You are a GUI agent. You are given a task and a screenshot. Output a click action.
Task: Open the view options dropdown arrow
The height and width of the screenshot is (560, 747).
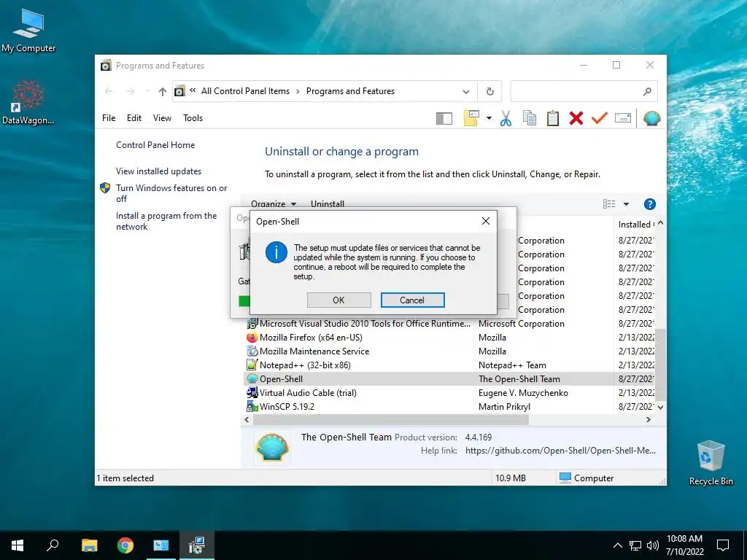click(626, 204)
